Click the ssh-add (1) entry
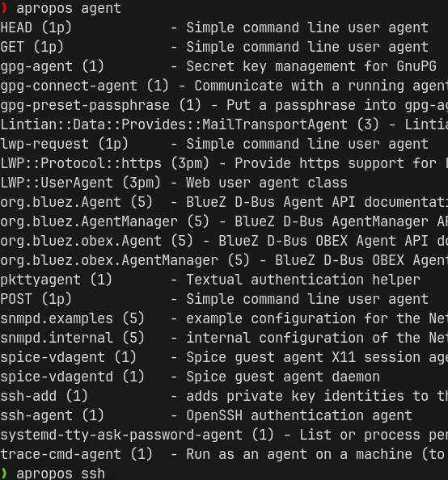Screen dimensions: 448x480 [x=44, y=396]
